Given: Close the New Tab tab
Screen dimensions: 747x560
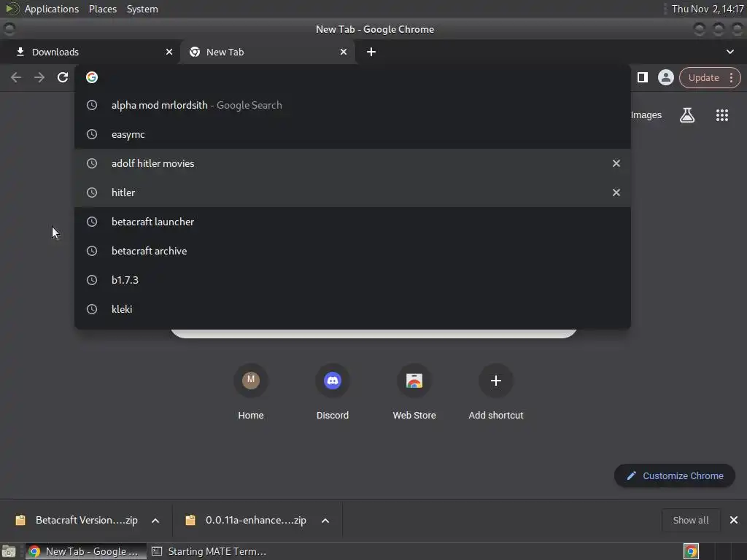Looking at the screenshot, I should [344, 52].
